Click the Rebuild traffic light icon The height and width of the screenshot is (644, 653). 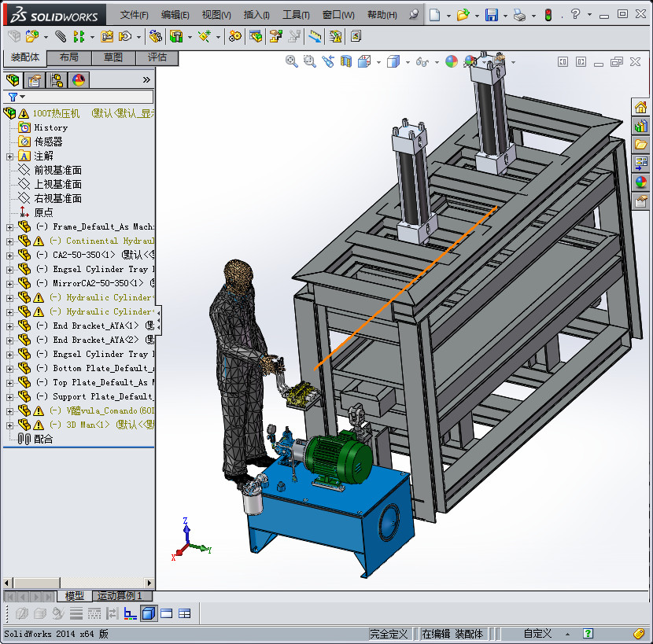point(548,15)
